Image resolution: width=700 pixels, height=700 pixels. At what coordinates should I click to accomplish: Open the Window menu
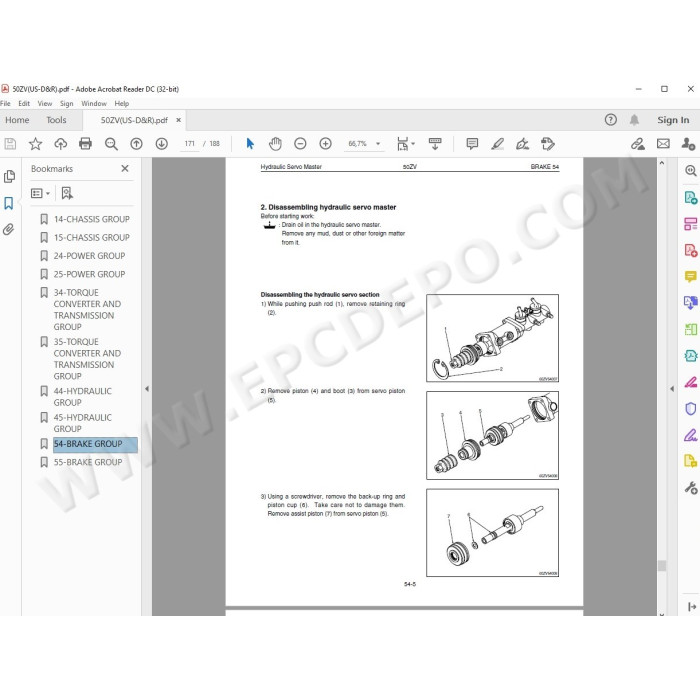(94, 104)
